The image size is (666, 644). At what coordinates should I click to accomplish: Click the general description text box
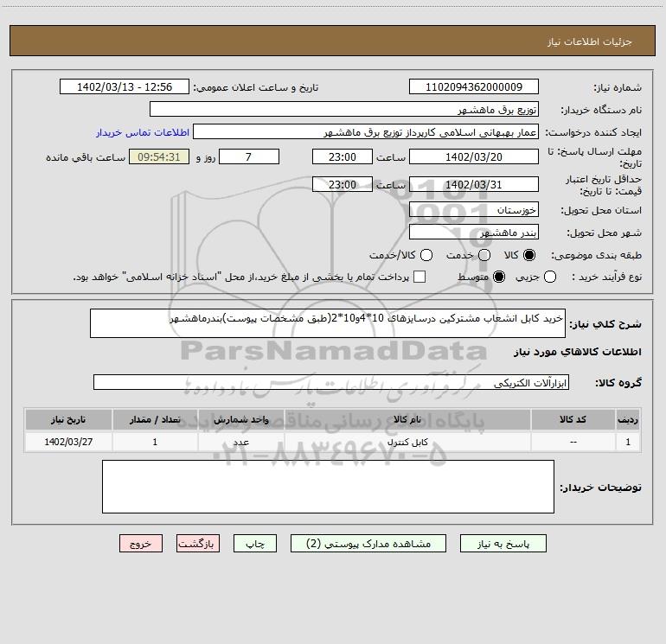tap(328, 323)
